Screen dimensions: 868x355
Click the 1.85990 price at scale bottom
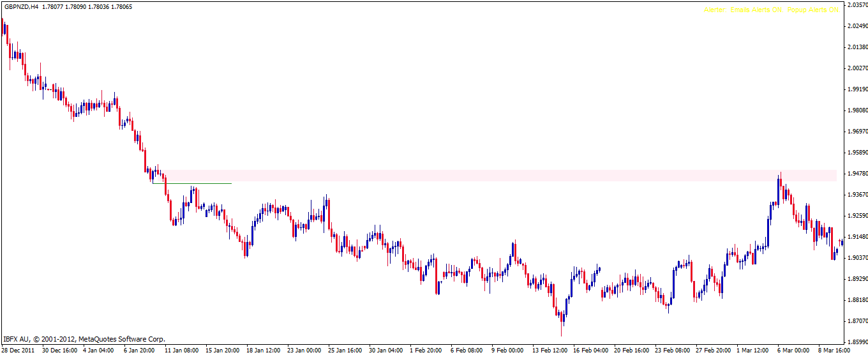point(857,342)
